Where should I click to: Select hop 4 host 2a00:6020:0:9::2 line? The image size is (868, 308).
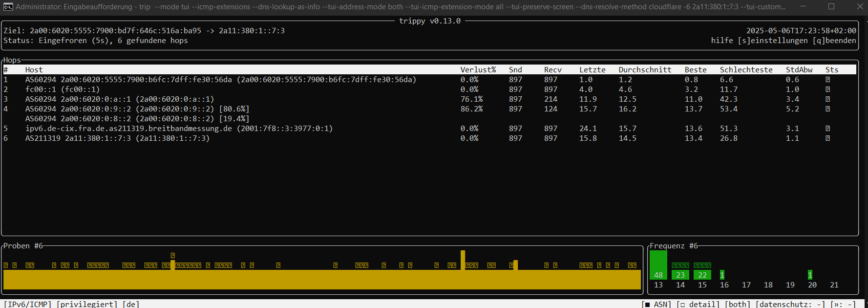point(137,109)
